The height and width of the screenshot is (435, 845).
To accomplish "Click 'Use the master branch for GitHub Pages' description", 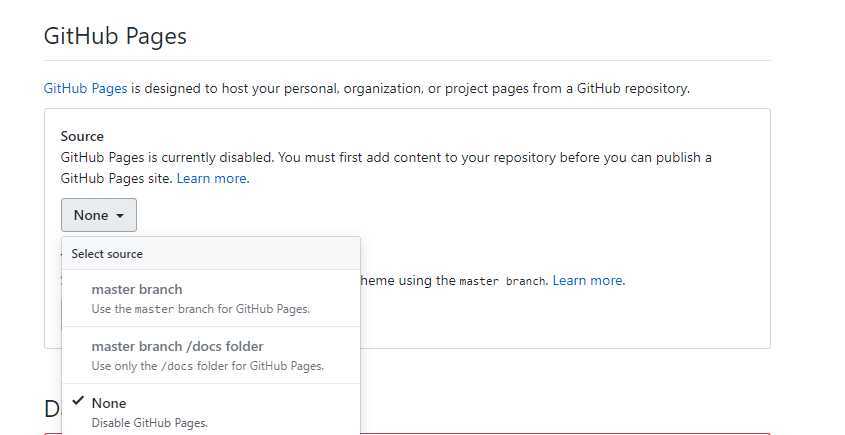I will [201, 309].
